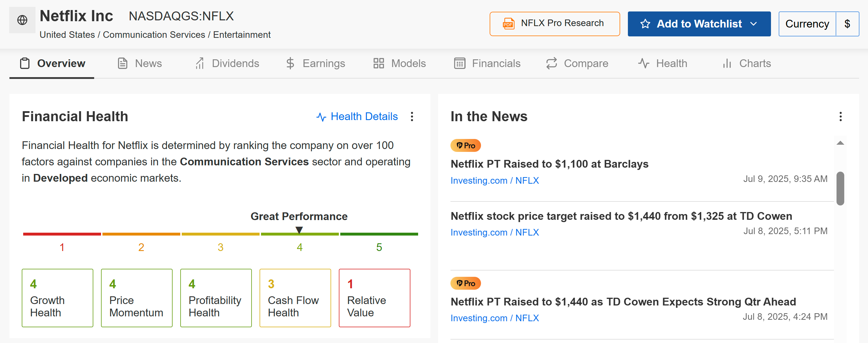868x343 pixels.
Task: Click the globe icon beside Netflix Inc
Action: tap(22, 20)
